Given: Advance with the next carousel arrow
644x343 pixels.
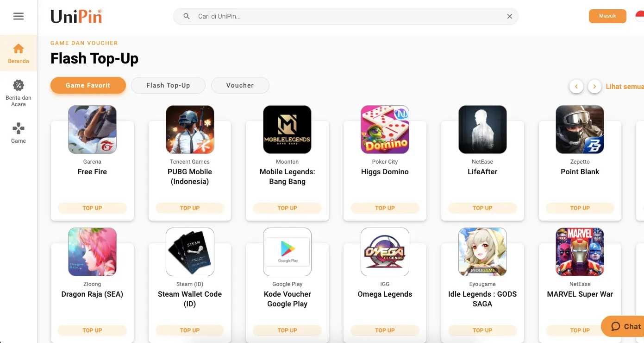Looking at the screenshot, I should 595,86.
